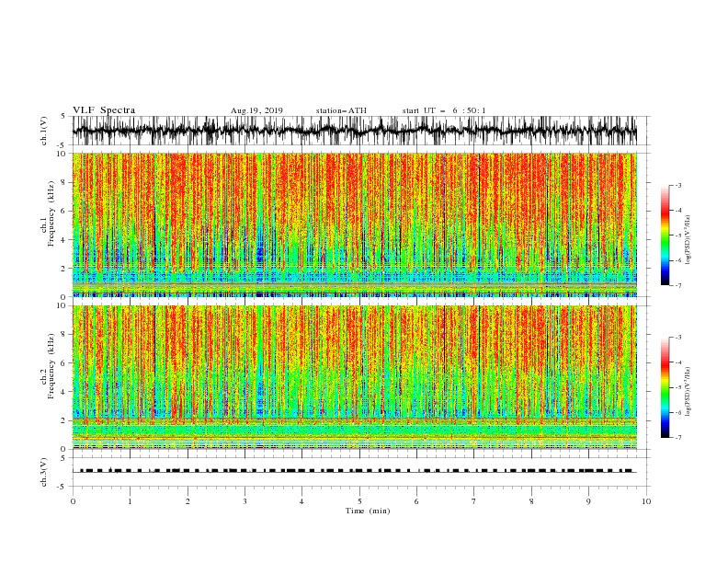This screenshot has height=563, width=728.
Task: Click the ch.1 voltage waveform trace
Action: point(355,131)
